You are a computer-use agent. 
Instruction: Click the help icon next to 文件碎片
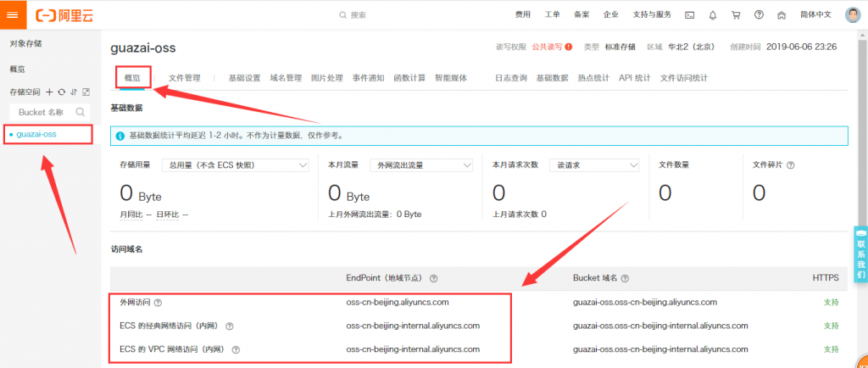click(791, 164)
